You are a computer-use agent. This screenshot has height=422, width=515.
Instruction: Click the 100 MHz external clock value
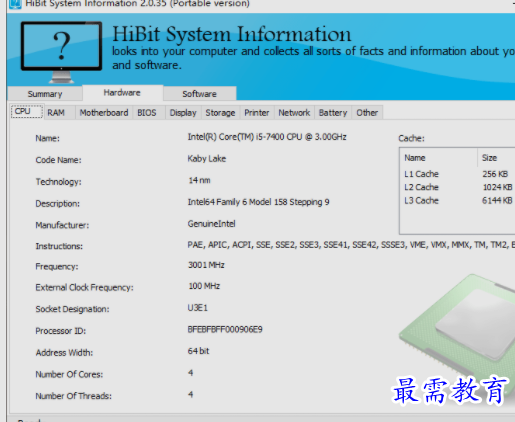pyautogui.click(x=204, y=286)
